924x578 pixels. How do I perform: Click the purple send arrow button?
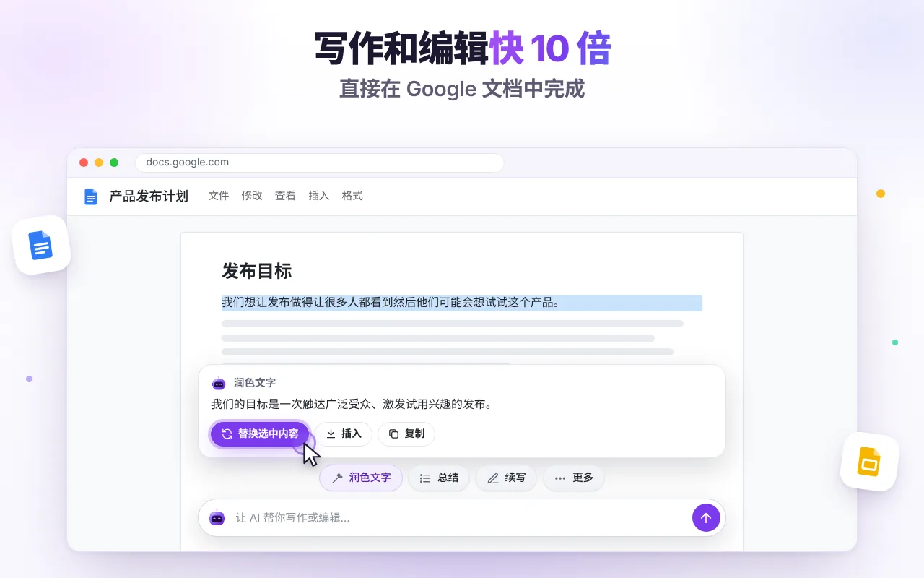coord(706,517)
